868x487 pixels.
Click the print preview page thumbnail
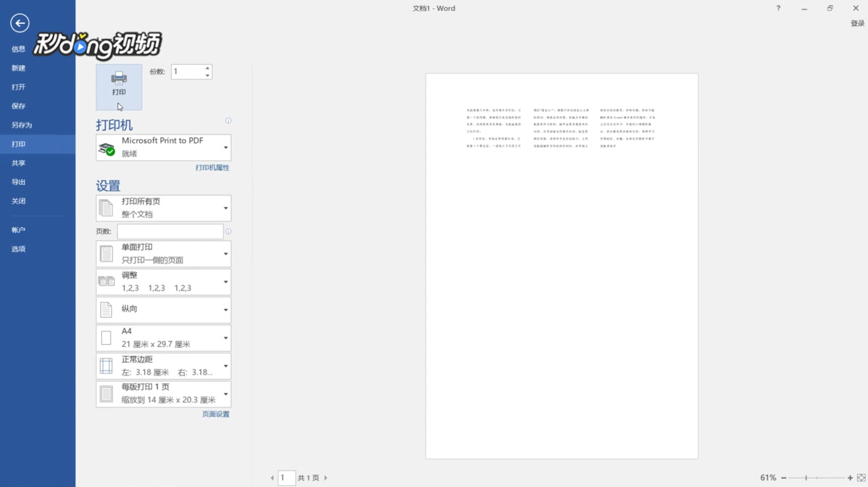pos(562,266)
